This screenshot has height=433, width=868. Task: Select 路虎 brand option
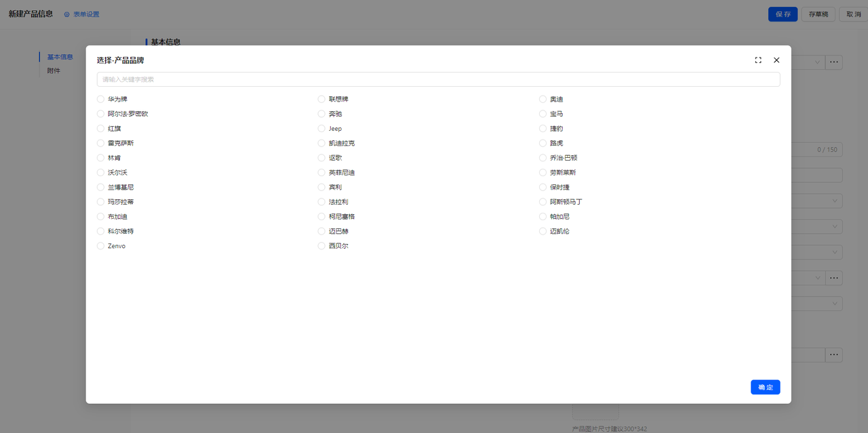click(x=543, y=143)
